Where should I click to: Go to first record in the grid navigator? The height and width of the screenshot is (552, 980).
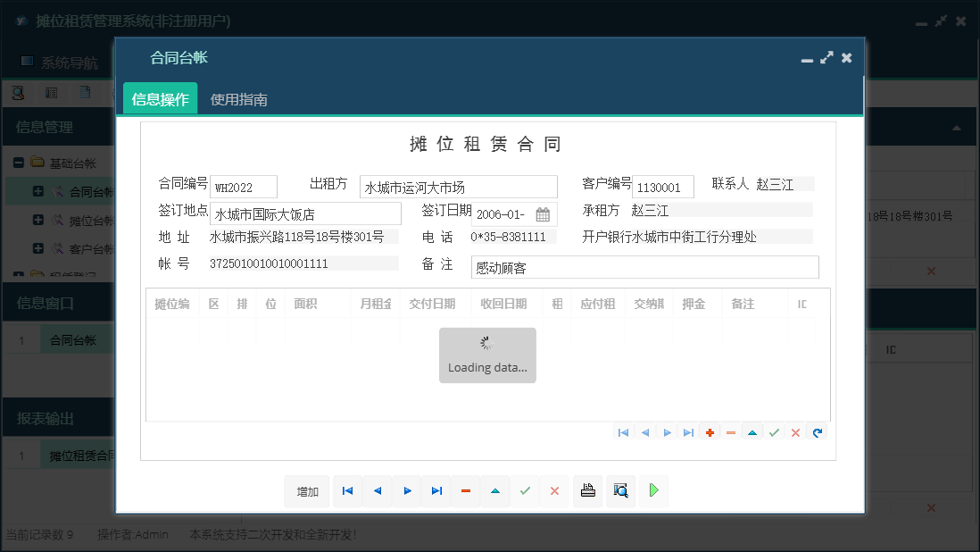[x=623, y=432]
